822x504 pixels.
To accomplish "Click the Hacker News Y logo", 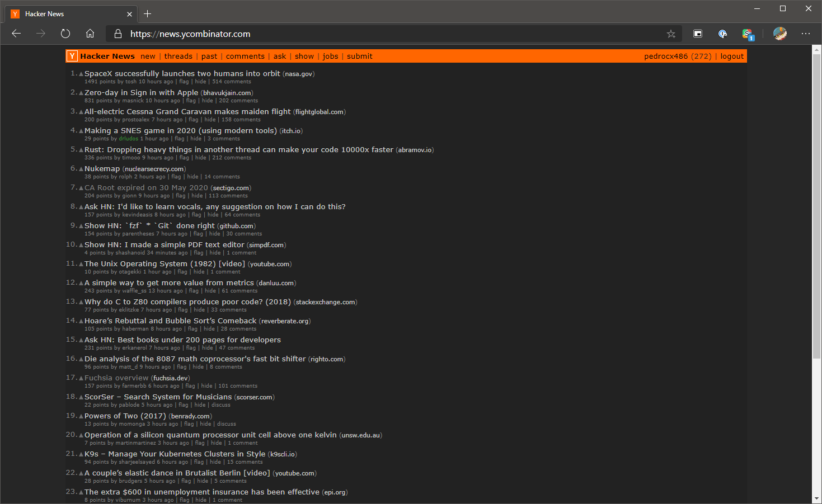I will tap(72, 56).
